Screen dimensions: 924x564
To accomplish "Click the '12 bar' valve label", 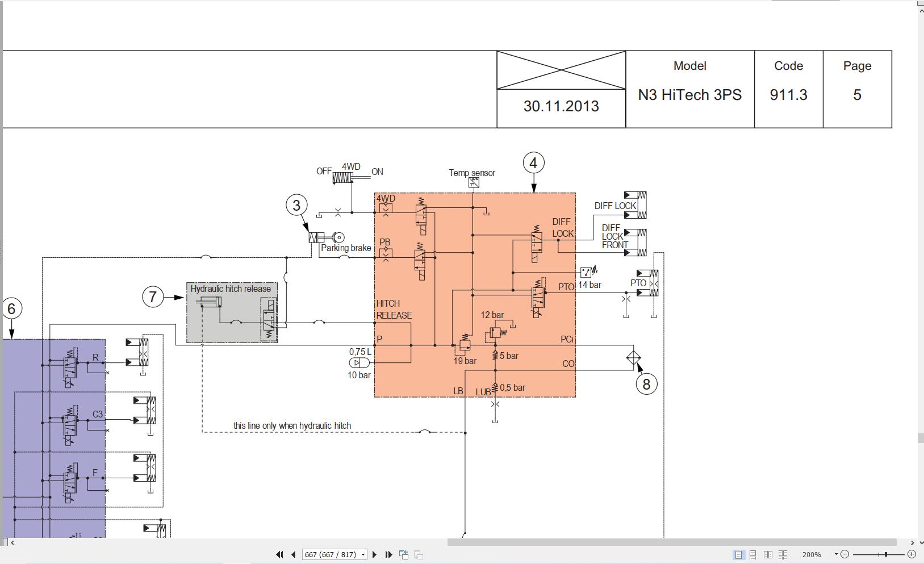I will (492, 315).
